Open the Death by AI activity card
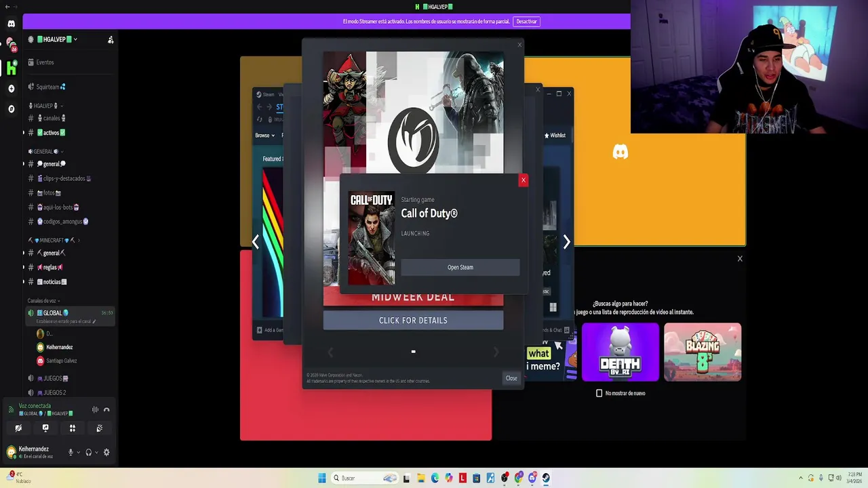 coord(620,352)
